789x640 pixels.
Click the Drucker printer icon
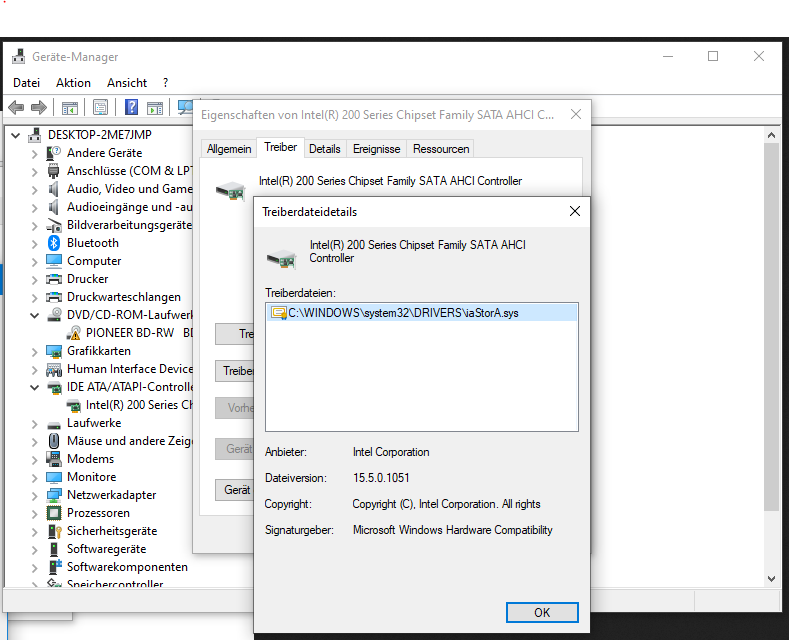click(x=54, y=279)
